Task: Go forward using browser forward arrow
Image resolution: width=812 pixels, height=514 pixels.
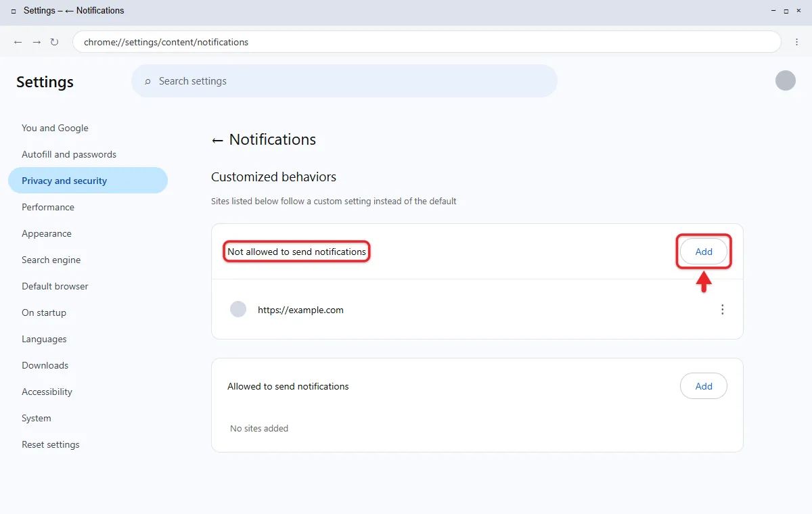Action: (37, 42)
